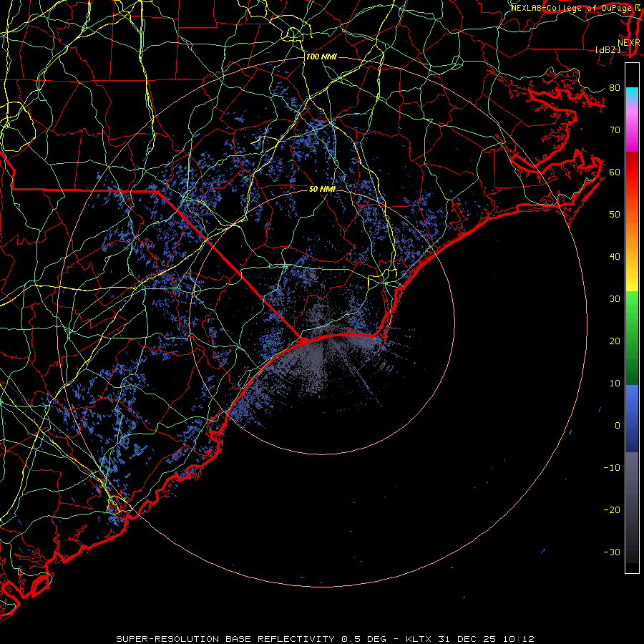
Task: Click the orange segment of the reflectivity color bar
Action: (632, 230)
